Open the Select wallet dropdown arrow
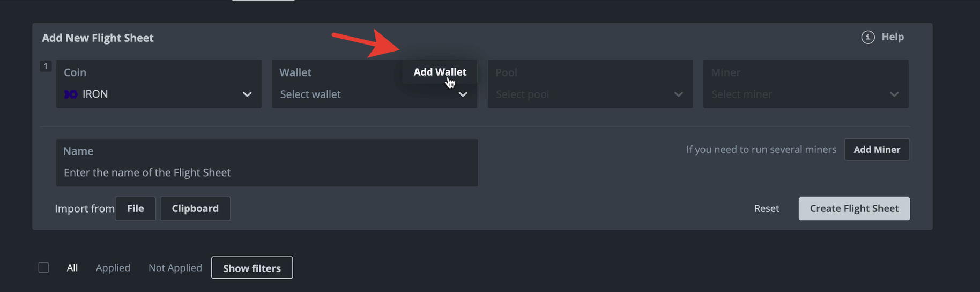Viewport: 980px width, 292px height. tap(463, 94)
